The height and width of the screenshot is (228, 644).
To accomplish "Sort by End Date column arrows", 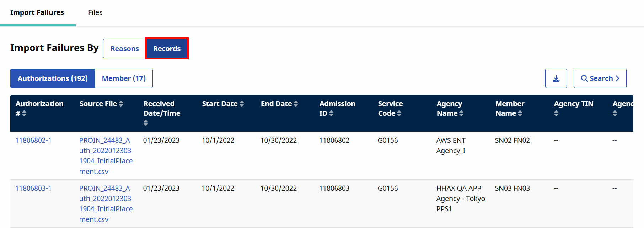I will pos(296,104).
